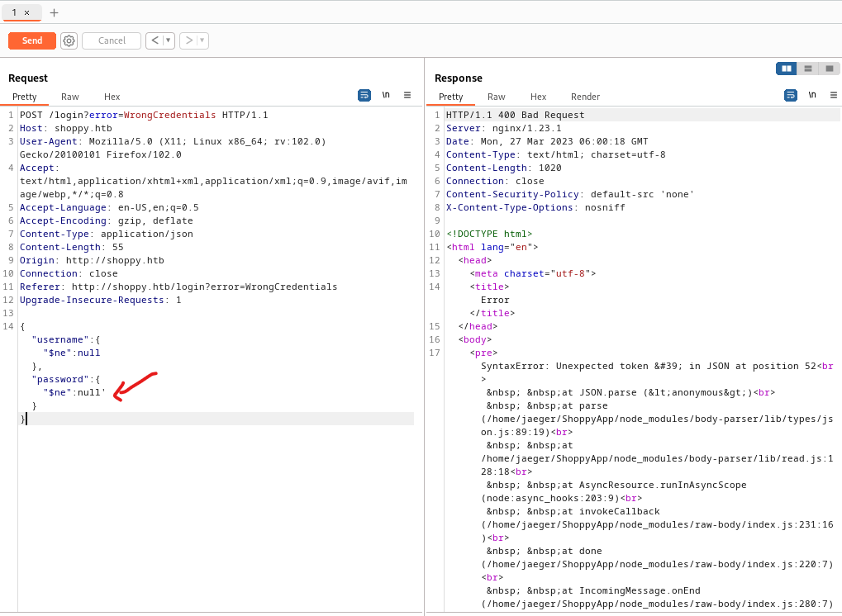Click the Accept-Language header

click(109, 207)
